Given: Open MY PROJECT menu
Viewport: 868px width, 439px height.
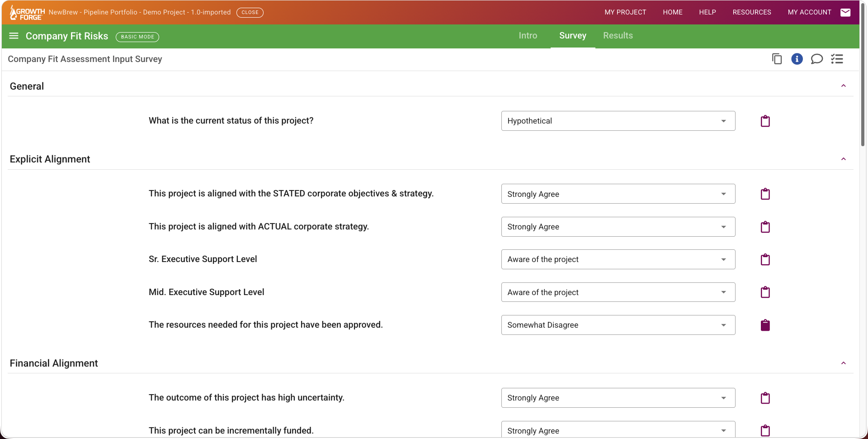Looking at the screenshot, I should coord(625,12).
